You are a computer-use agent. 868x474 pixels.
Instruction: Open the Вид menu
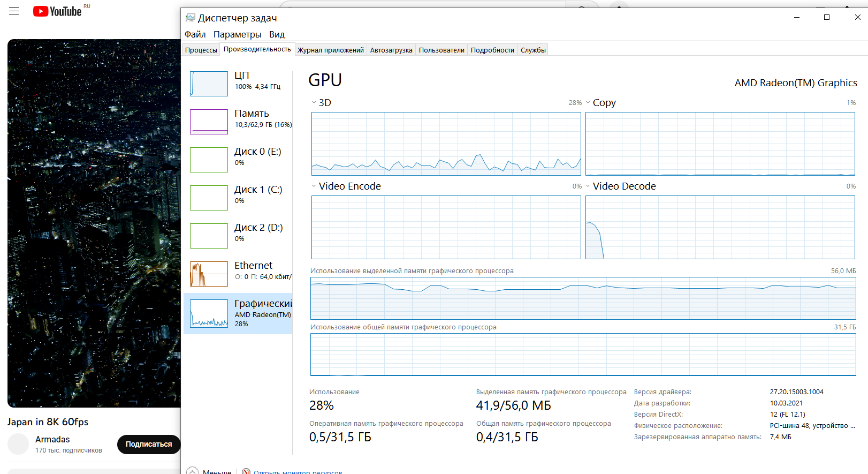(x=277, y=34)
